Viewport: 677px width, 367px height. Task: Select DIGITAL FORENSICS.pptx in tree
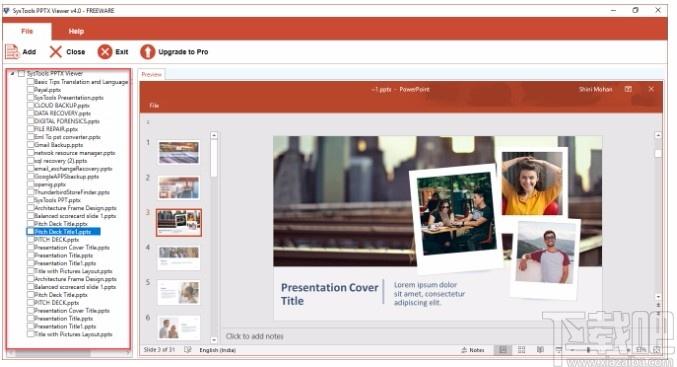tap(66, 121)
